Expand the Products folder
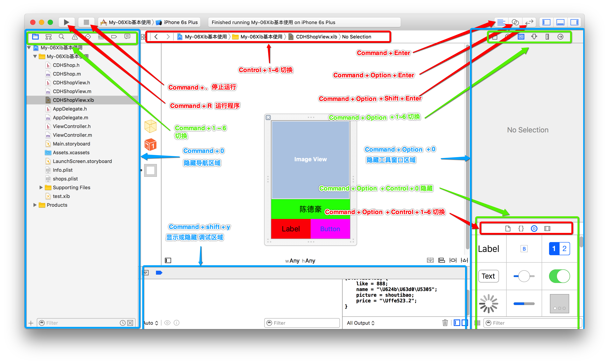Screen dimensions: 609x364 (35, 205)
